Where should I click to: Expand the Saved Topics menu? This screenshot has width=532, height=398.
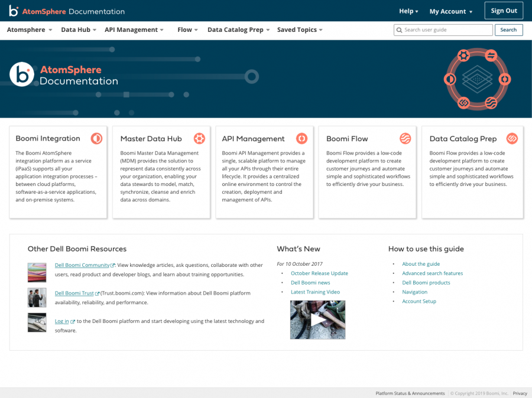(x=300, y=30)
